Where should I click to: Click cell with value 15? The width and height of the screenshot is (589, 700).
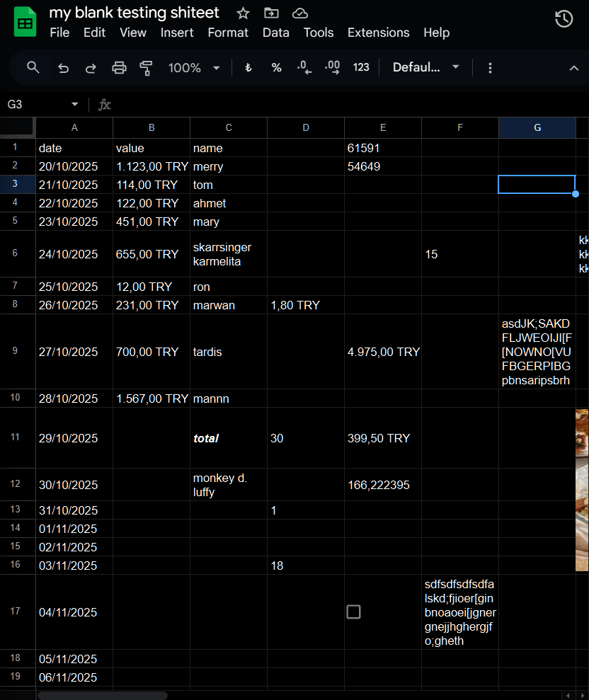point(460,254)
